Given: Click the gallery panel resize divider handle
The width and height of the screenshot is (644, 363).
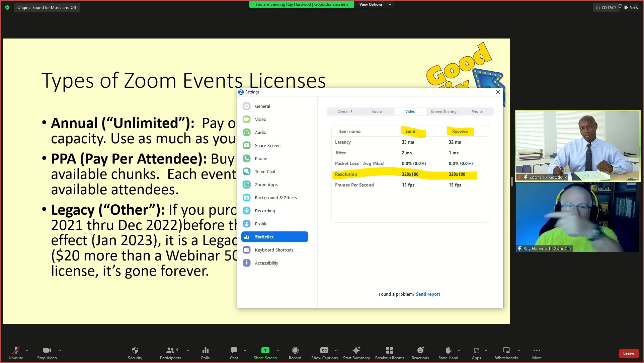Looking at the screenshot, I should pos(512,181).
